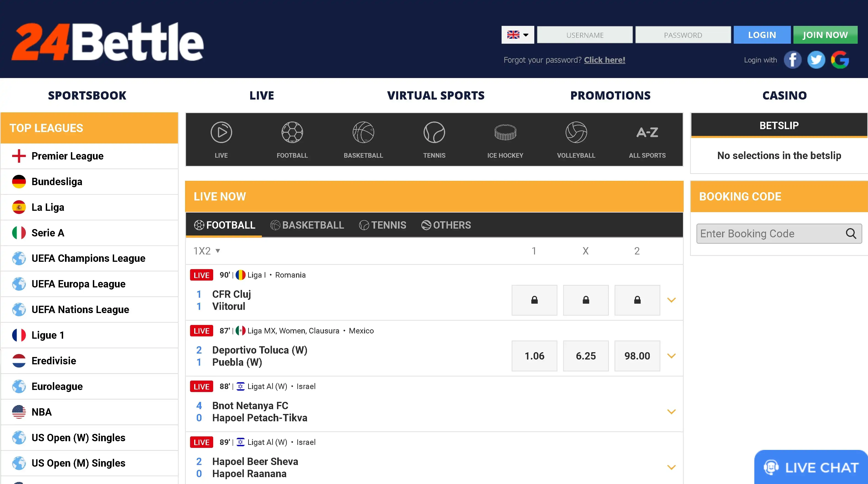Select the Basketball sport icon
The height and width of the screenshot is (484, 868).
tap(363, 132)
